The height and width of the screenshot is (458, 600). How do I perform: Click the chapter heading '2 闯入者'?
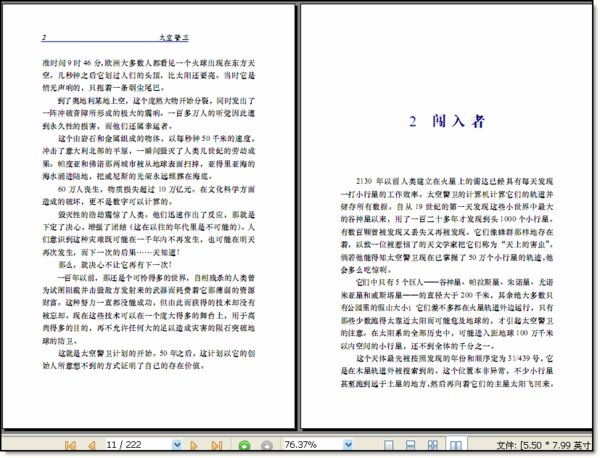click(447, 121)
